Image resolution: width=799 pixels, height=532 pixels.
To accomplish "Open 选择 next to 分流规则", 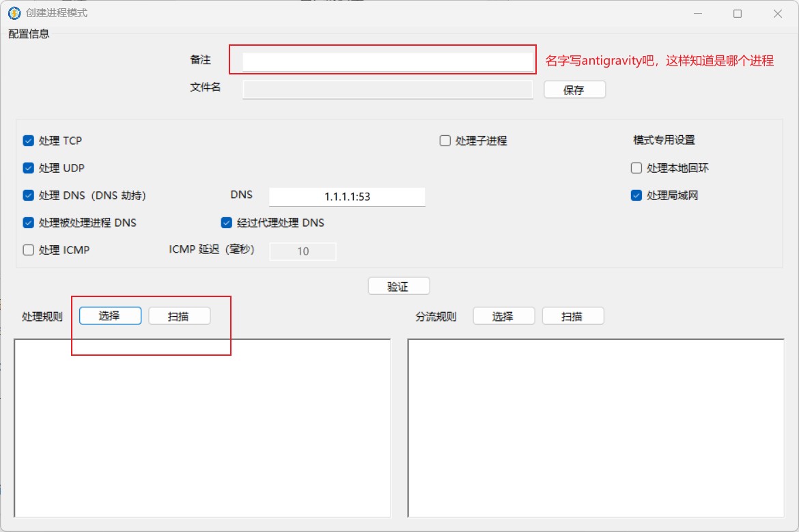I will coord(503,316).
